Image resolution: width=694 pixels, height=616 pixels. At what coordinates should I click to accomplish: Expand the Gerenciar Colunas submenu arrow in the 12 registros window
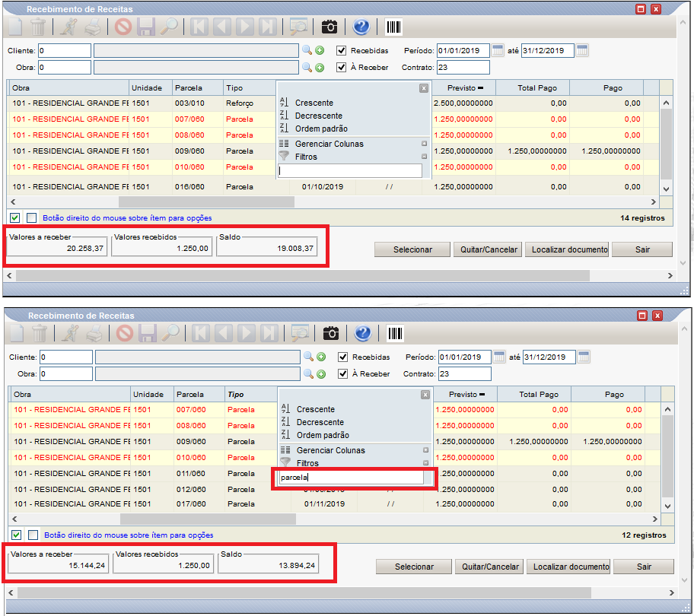click(425, 449)
